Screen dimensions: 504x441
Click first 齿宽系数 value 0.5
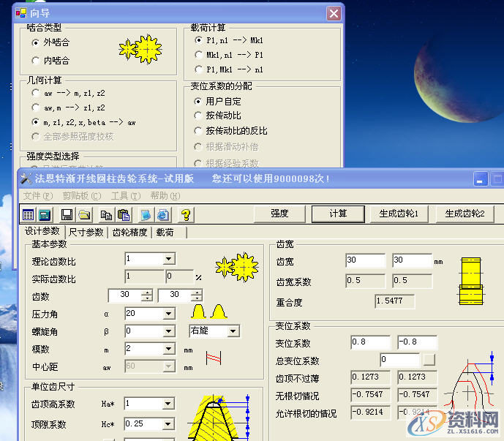[366, 281]
